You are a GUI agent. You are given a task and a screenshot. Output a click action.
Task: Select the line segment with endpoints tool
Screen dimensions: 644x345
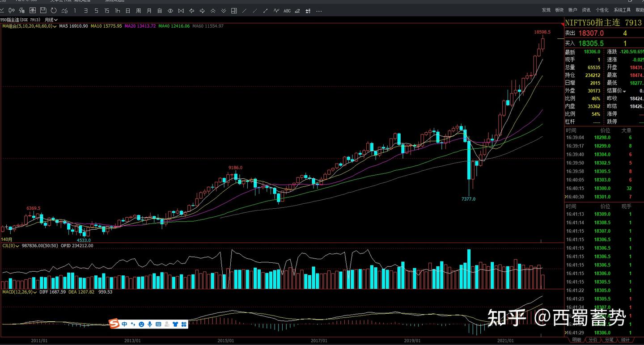[x=266, y=10]
